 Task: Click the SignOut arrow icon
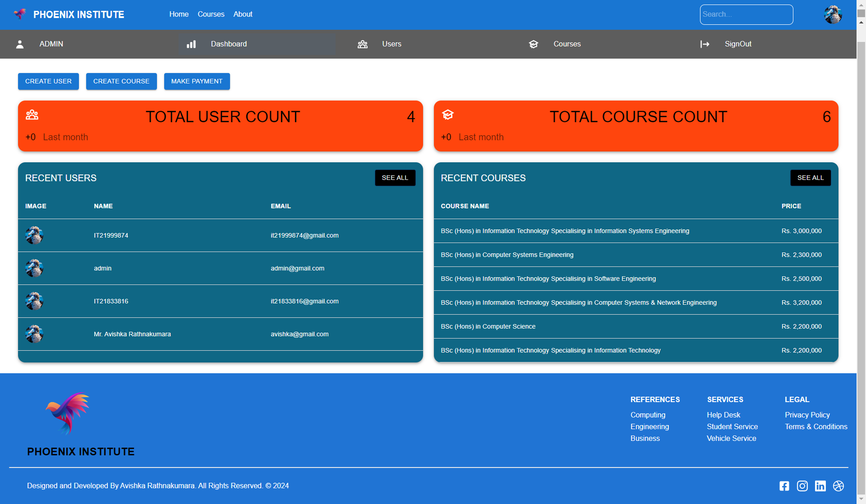(705, 44)
